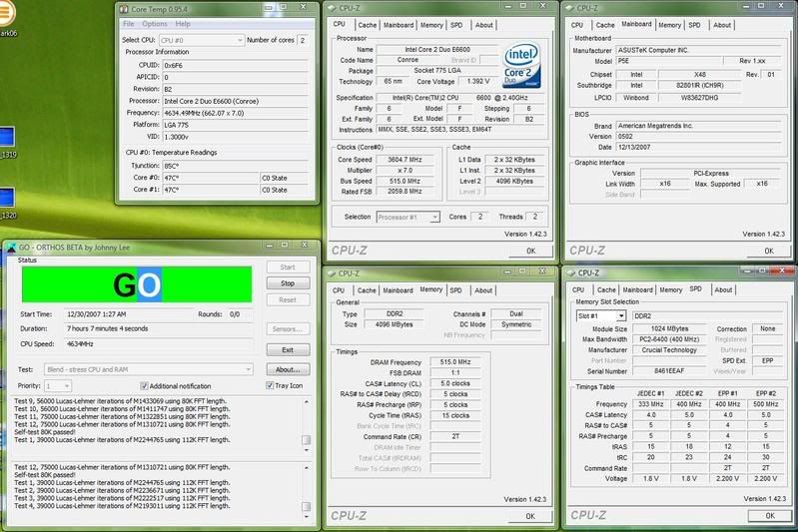Click the green GO status banner
The width and height of the screenshot is (798, 532).
point(137,284)
